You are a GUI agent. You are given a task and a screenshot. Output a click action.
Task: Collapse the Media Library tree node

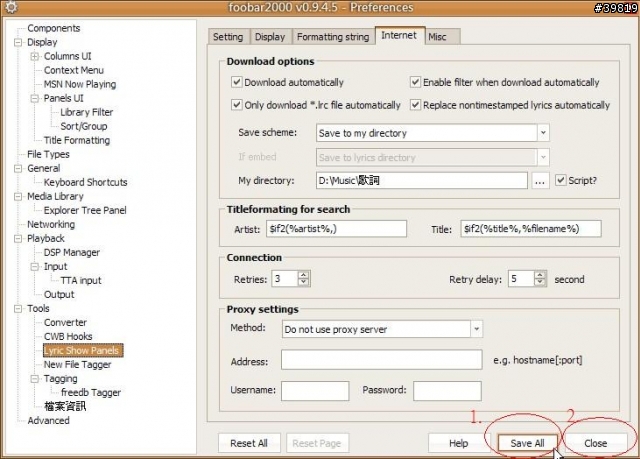click(18, 197)
